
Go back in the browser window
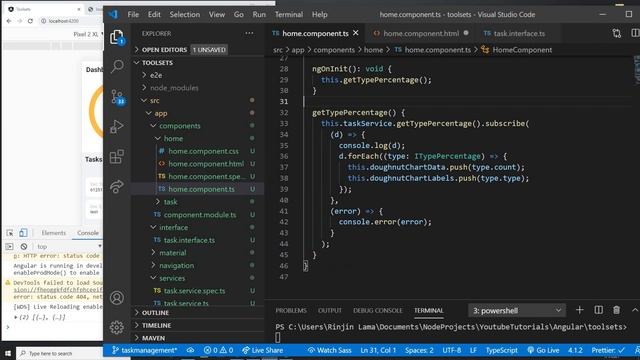pos(9,21)
